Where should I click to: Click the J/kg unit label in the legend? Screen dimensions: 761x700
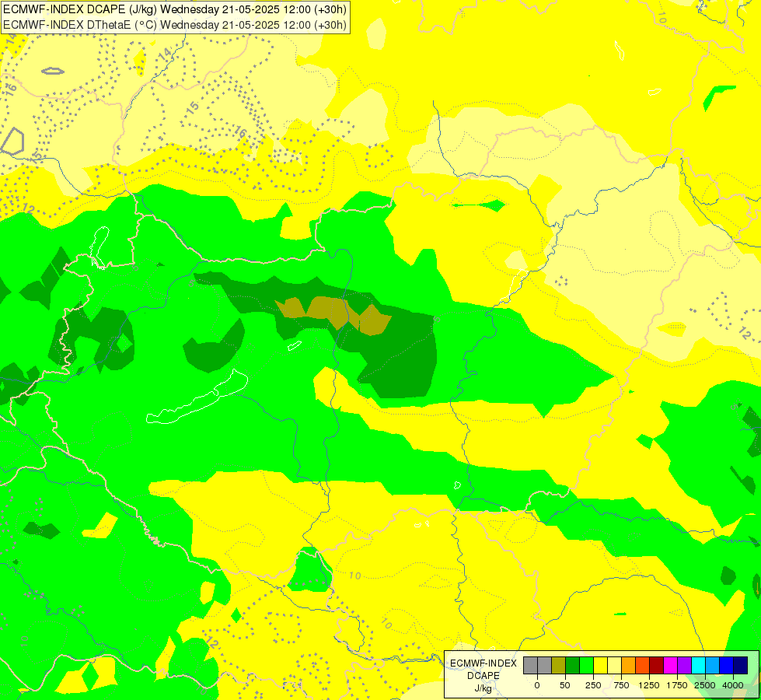483,689
